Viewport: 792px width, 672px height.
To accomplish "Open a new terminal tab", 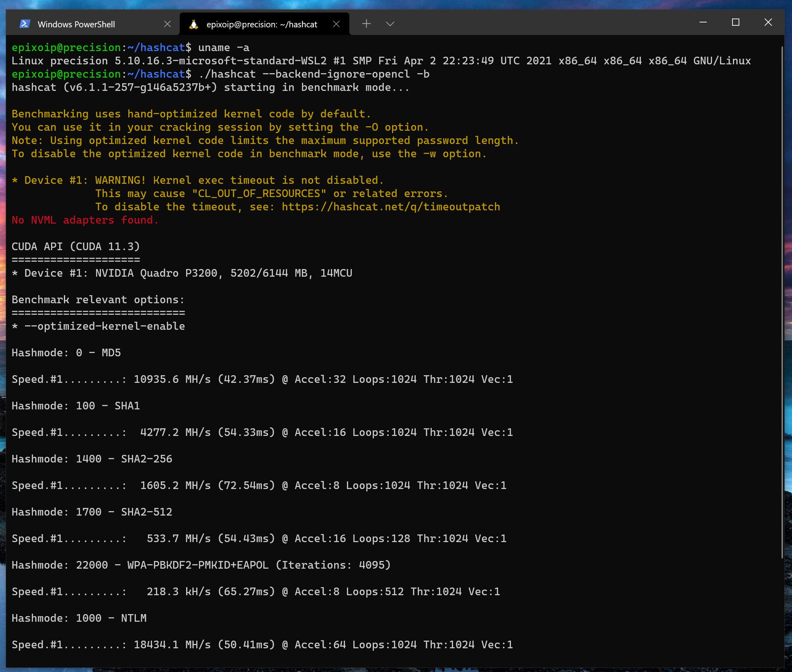I will 366,24.
